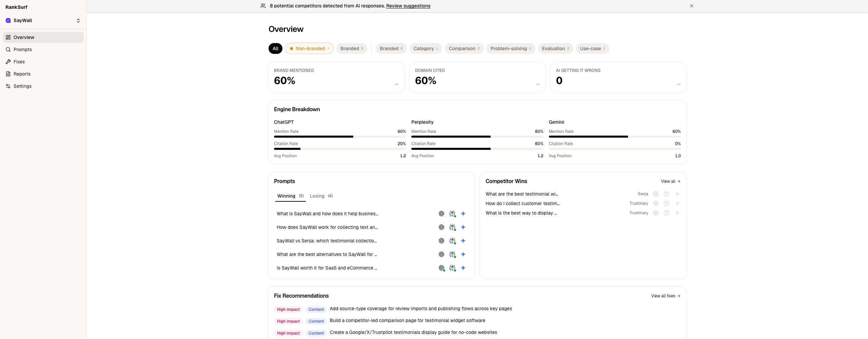Open Fixes using the wrench icon
This screenshot has height=339, width=868.
coord(8,62)
